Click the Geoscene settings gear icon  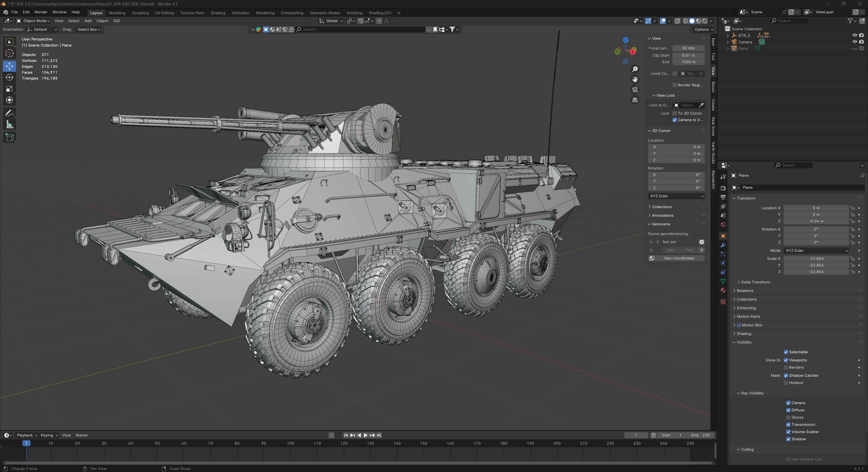click(x=702, y=242)
